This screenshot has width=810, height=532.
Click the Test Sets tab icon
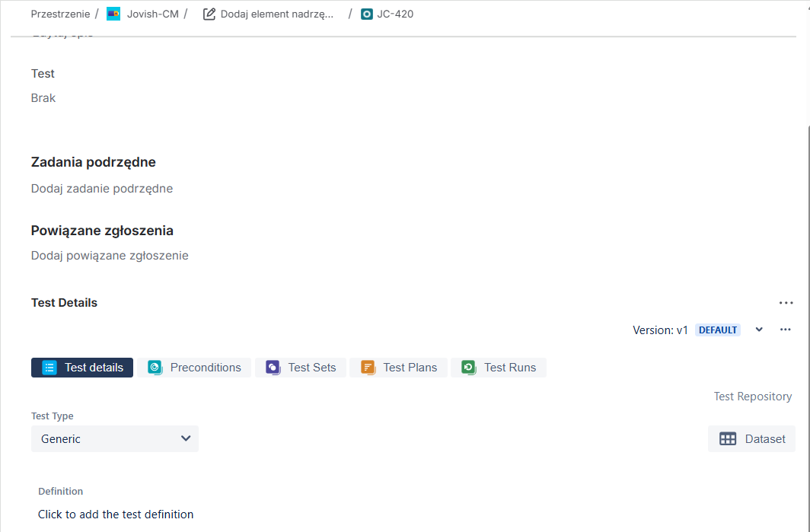pos(273,368)
